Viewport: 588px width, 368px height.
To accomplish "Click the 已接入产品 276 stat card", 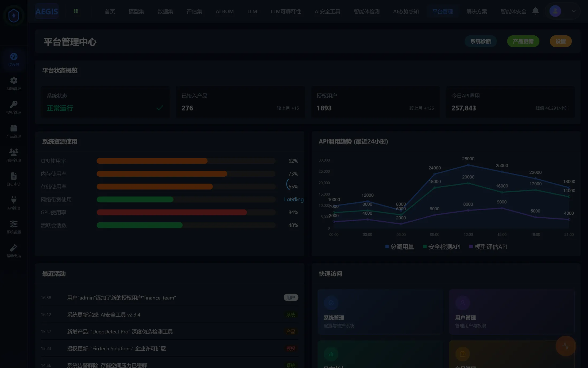I will [240, 102].
